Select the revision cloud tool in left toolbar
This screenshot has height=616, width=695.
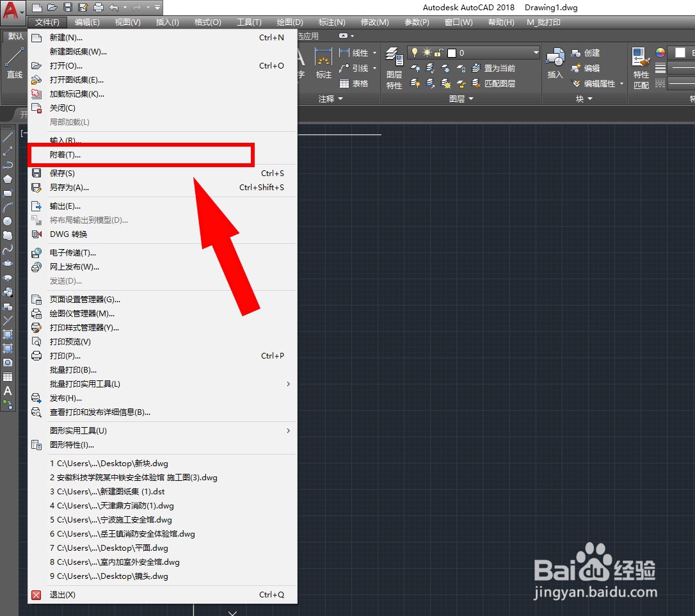[x=8, y=236]
